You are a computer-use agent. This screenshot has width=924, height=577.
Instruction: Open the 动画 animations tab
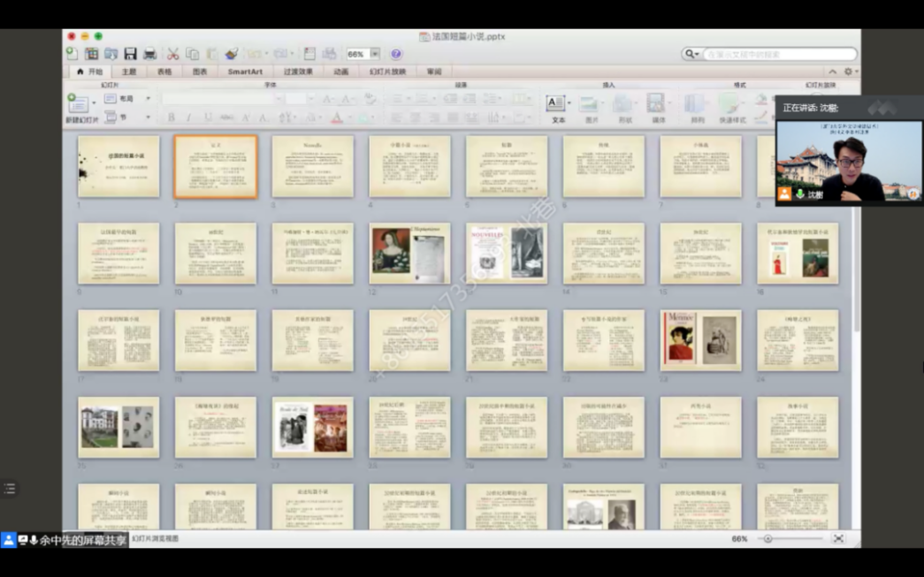click(x=340, y=72)
